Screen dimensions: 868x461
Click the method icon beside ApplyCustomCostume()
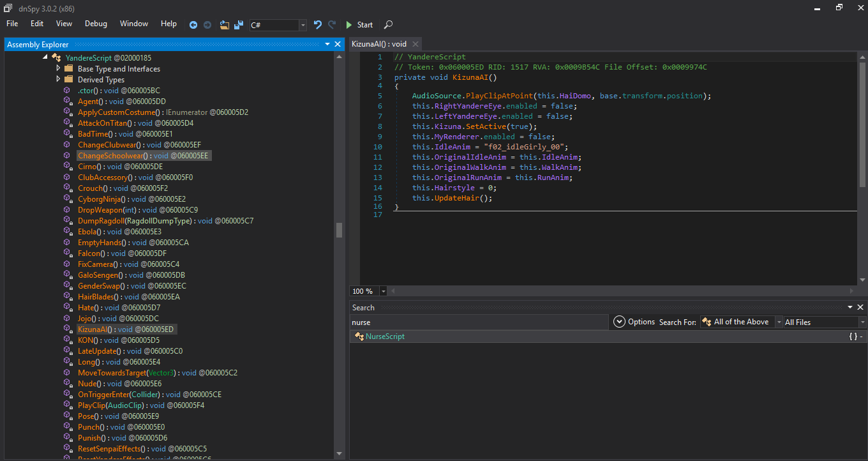pyautogui.click(x=67, y=112)
